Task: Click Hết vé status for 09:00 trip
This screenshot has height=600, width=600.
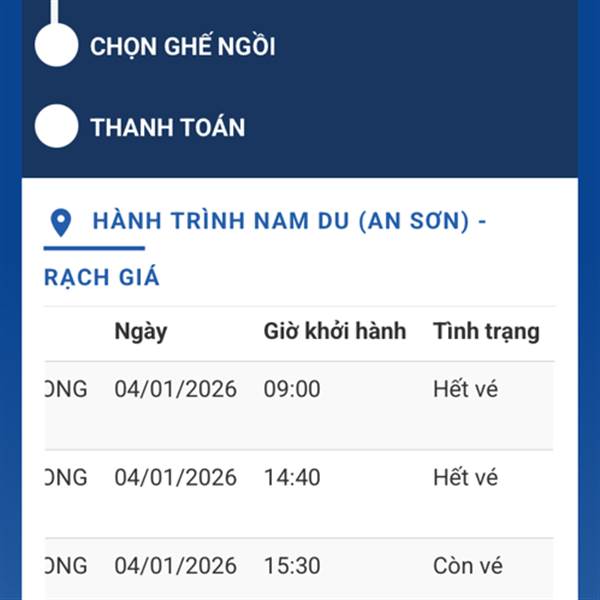Action: [x=465, y=389]
